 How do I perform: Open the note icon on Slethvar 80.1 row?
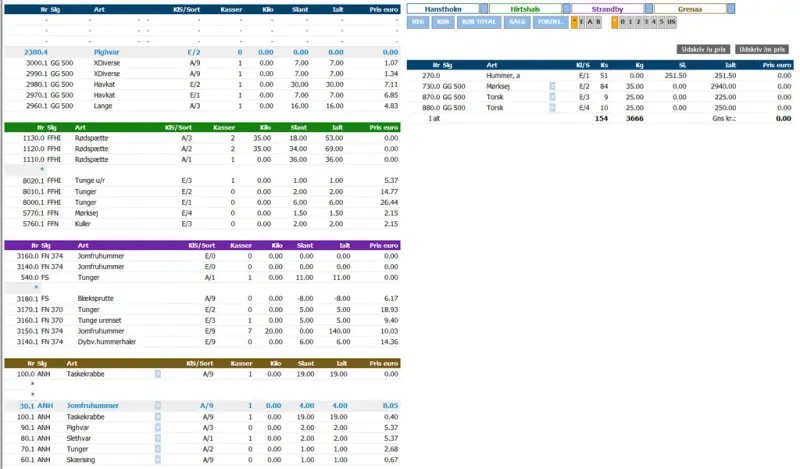coord(158,438)
